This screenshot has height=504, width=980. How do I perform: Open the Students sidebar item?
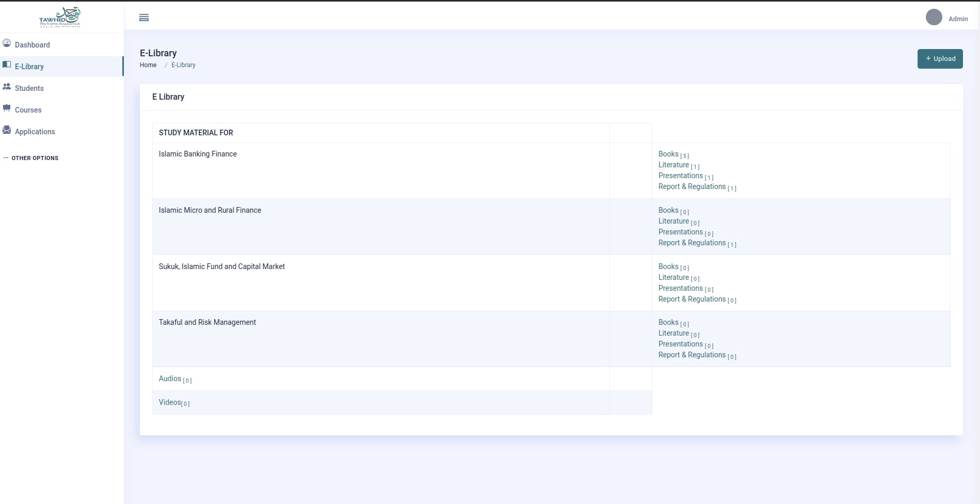coord(62,88)
